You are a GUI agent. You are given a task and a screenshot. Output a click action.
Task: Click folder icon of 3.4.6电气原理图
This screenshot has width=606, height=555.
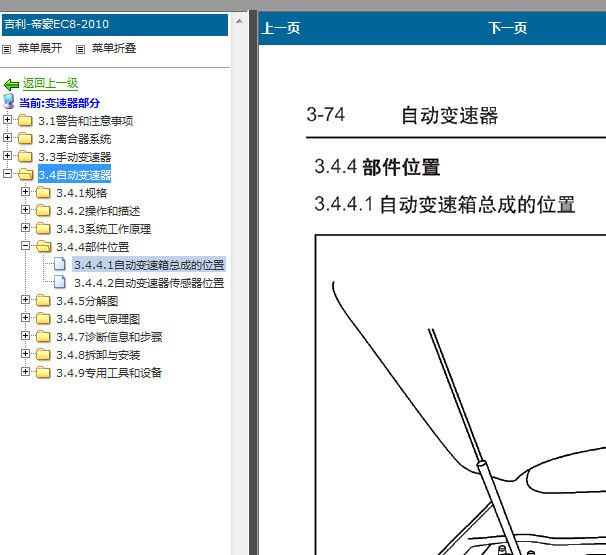coord(43,318)
